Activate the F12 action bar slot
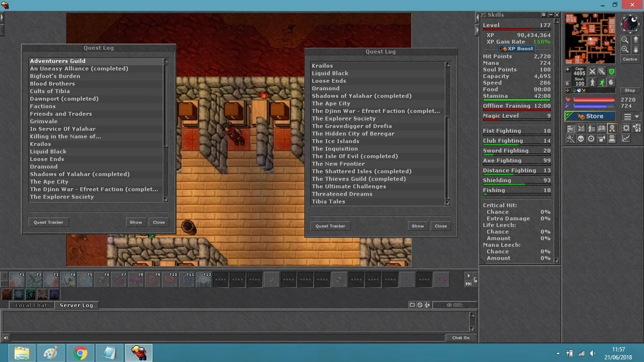Image resolution: width=644 pixels, height=362 pixels. point(204,279)
